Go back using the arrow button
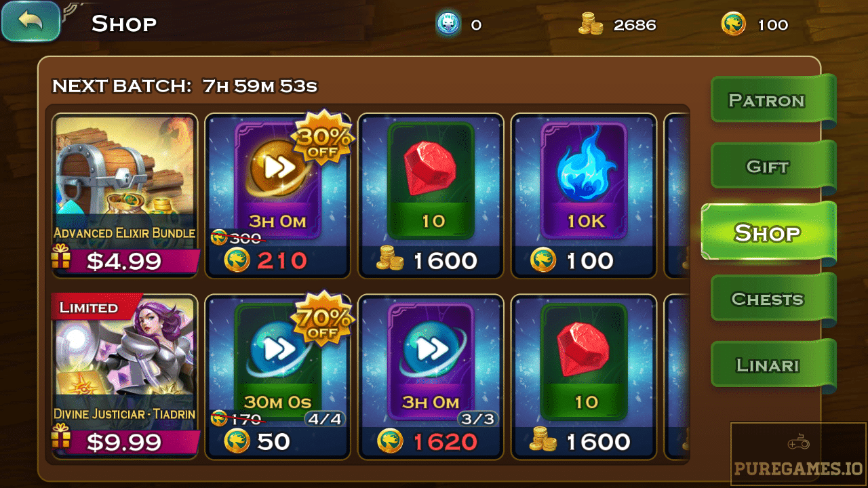868x488 pixels. (x=31, y=21)
